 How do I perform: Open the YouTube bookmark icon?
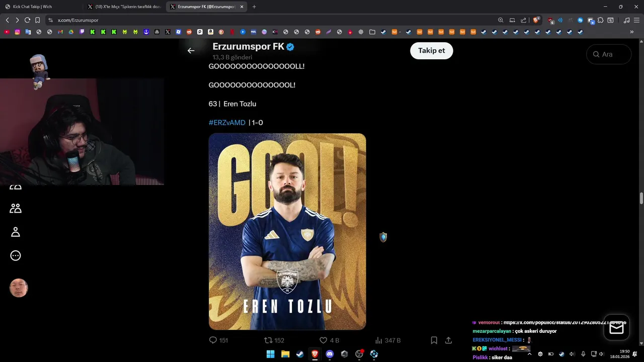coord(7,32)
